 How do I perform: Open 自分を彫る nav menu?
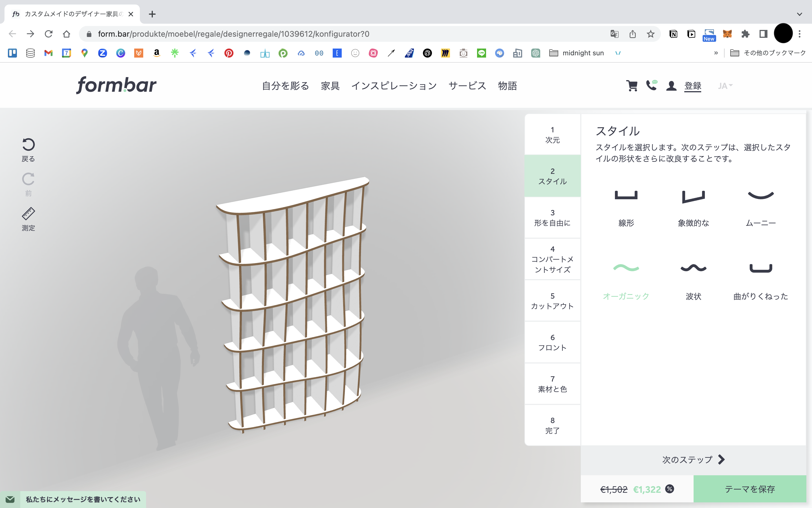coord(285,86)
